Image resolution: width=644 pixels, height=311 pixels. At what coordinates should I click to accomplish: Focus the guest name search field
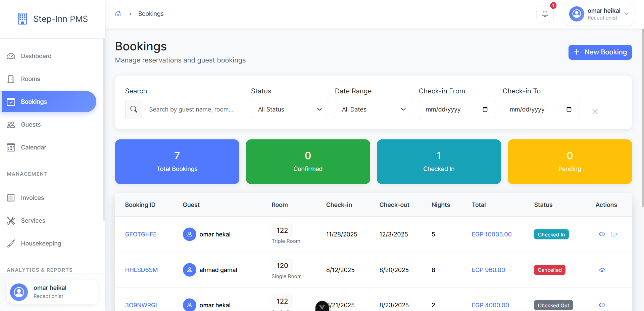click(193, 109)
